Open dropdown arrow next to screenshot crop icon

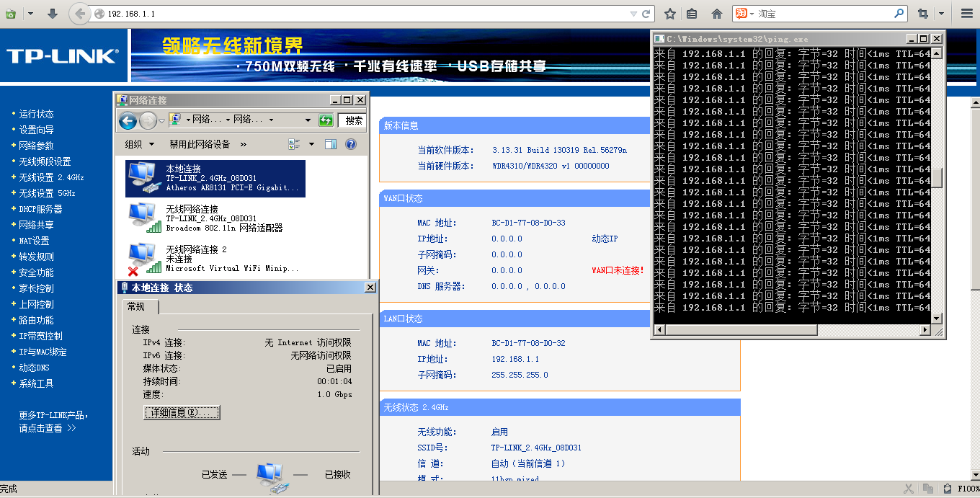click(941, 14)
